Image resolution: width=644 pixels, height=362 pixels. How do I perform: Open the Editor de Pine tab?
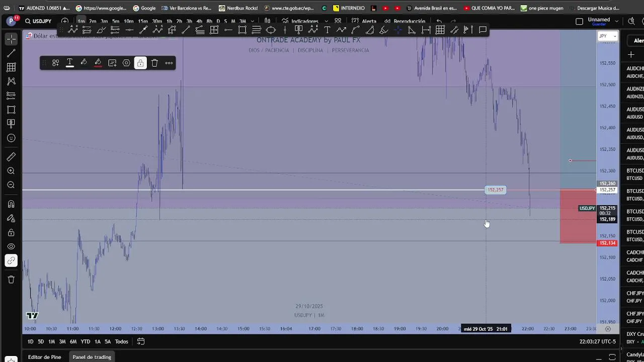(x=44, y=357)
